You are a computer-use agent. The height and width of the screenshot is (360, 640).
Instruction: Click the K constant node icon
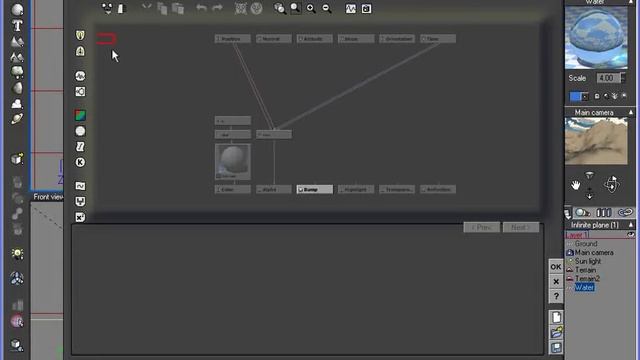(80, 162)
